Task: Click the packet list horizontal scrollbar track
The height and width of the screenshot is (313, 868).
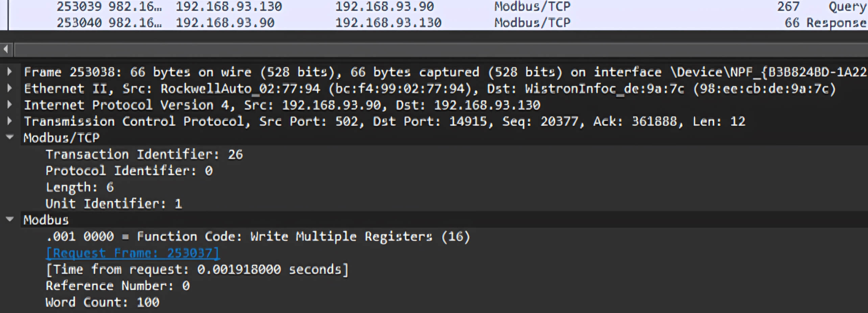Action: [x=439, y=50]
